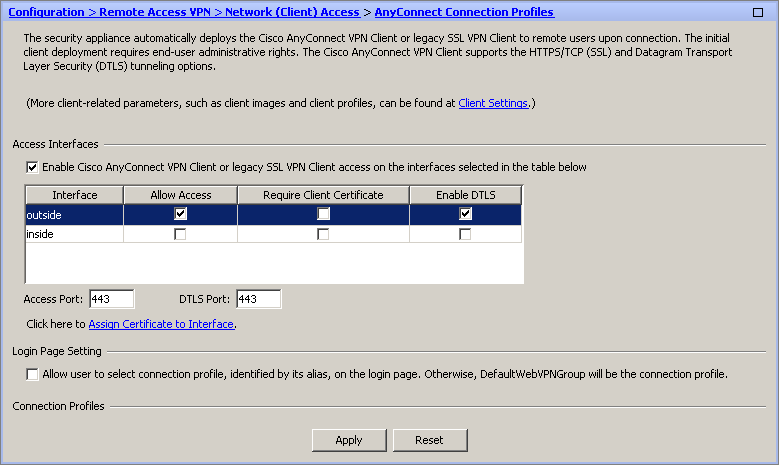Click the Configuration breadcrumb link
Viewport: 779px width, 465px height.
[46, 12]
